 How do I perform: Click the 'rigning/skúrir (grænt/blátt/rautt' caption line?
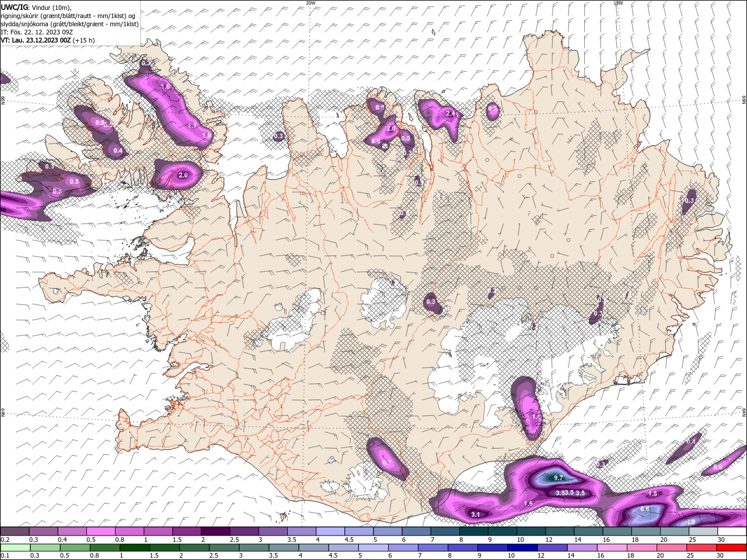tap(68, 16)
